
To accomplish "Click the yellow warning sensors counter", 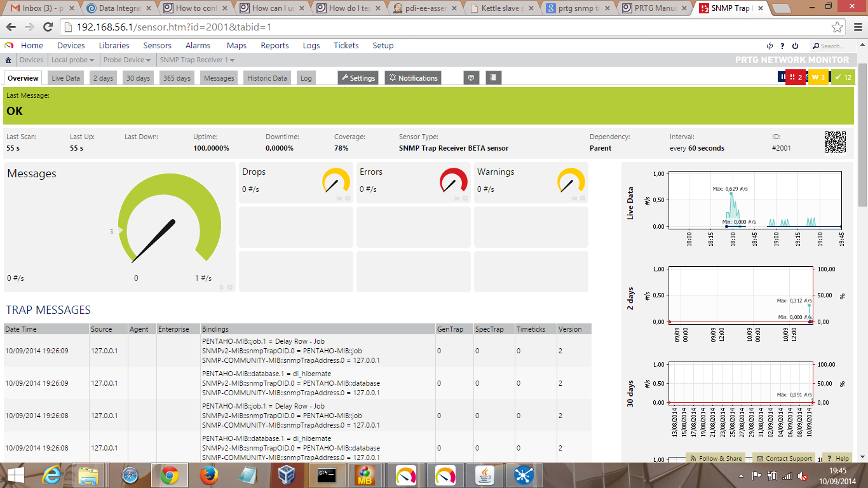I will [x=818, y=78].
